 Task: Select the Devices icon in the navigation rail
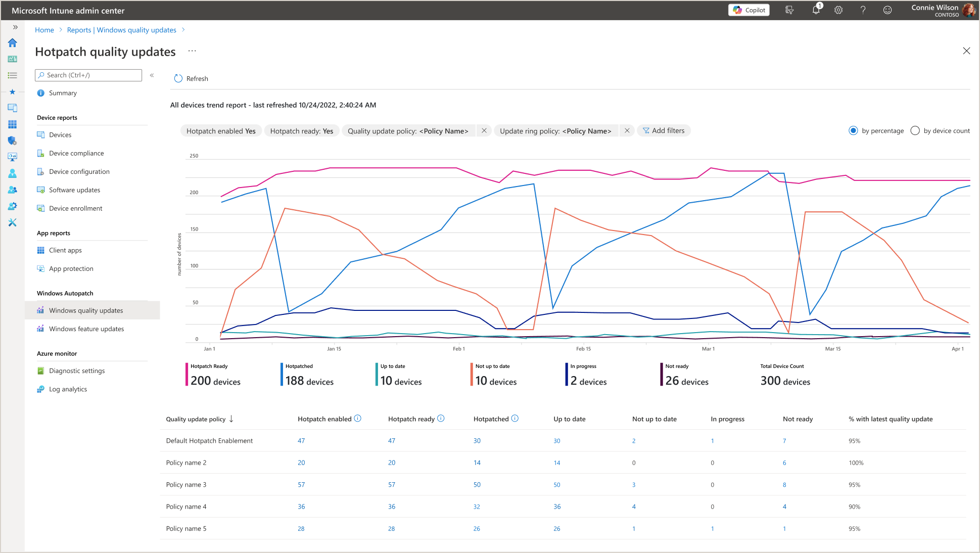tap(12, 108)
